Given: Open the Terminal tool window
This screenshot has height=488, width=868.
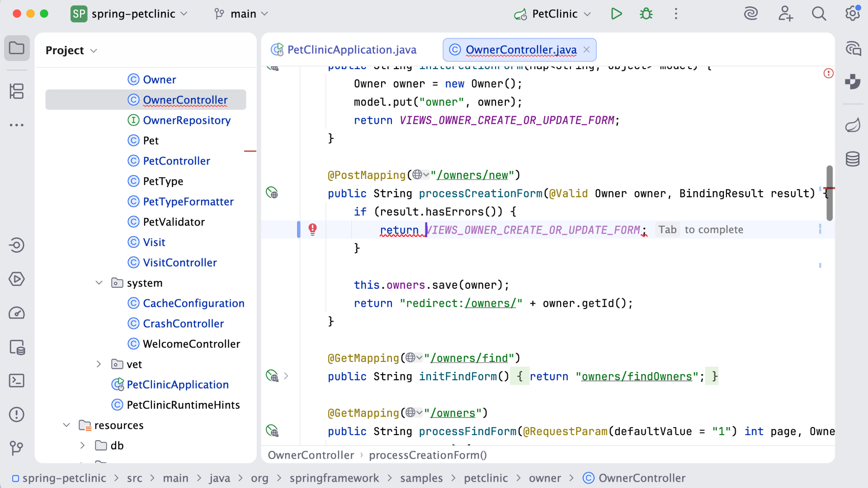Looking at the screenshot, I should pyautogui.click(x=17, y=380).
